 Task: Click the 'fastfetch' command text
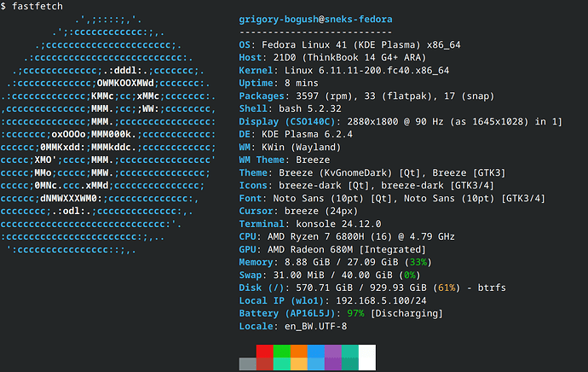[x=37, y=6]
